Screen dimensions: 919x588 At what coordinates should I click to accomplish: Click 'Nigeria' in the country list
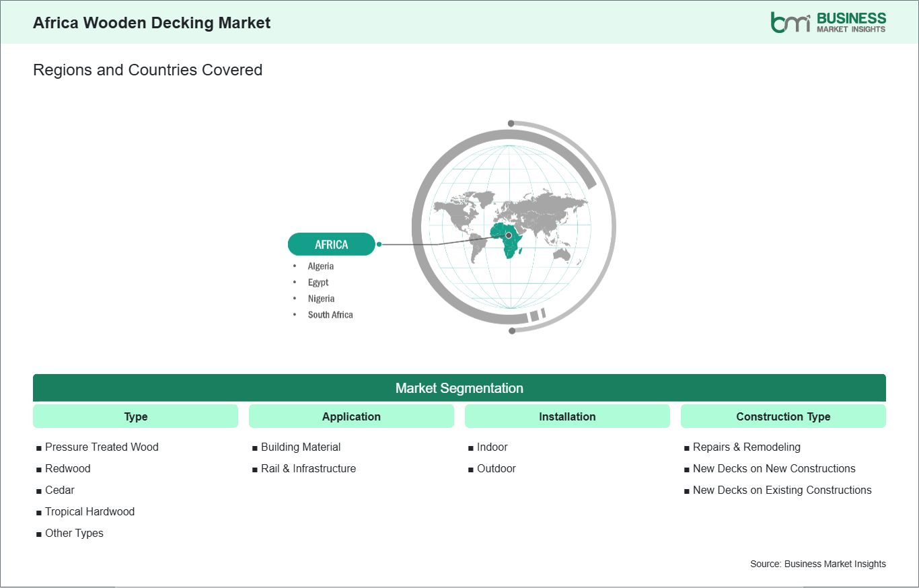click(321, 299)
